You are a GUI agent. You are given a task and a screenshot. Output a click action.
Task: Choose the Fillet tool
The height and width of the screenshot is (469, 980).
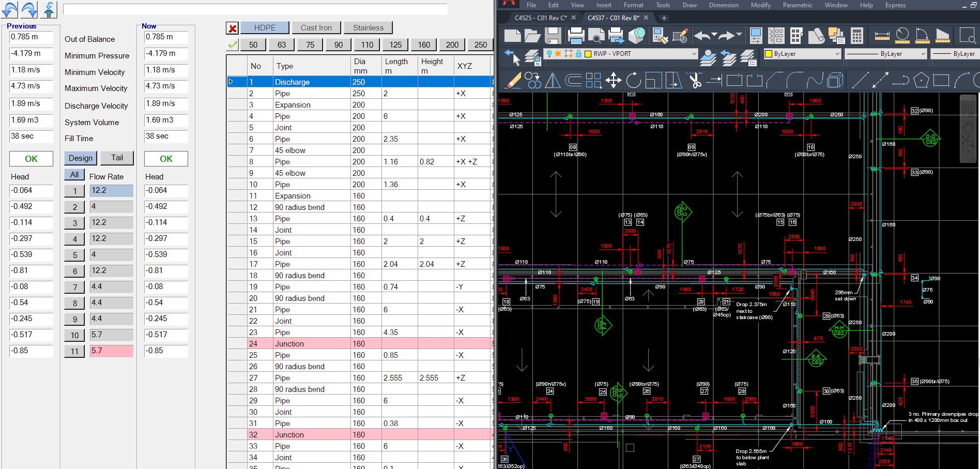tap(794, 80)
